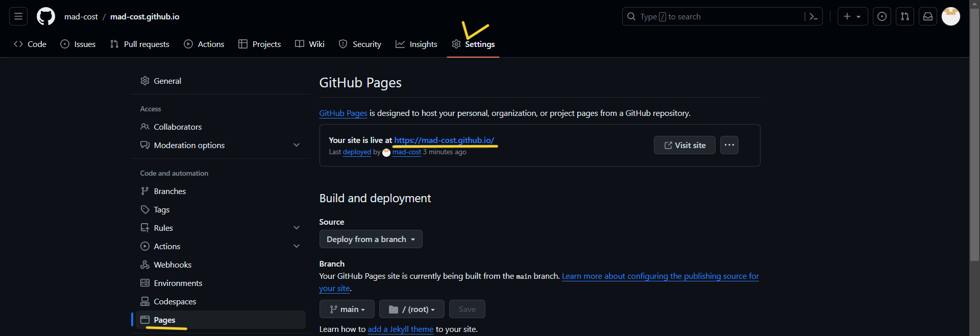Viewport: 980px width, 336px height.
Task: Open the command palette icon
Action: 813,17
